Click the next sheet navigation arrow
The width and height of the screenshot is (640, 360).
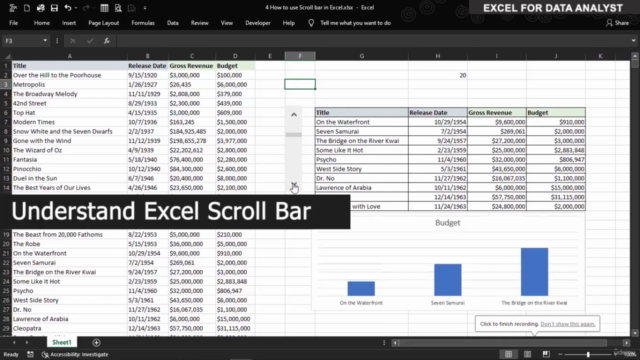coord(27,342)
